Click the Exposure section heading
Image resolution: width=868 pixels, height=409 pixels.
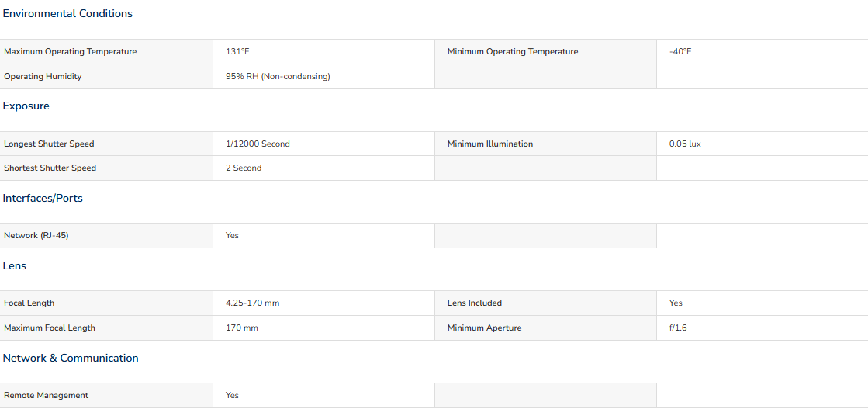point(26,106)
